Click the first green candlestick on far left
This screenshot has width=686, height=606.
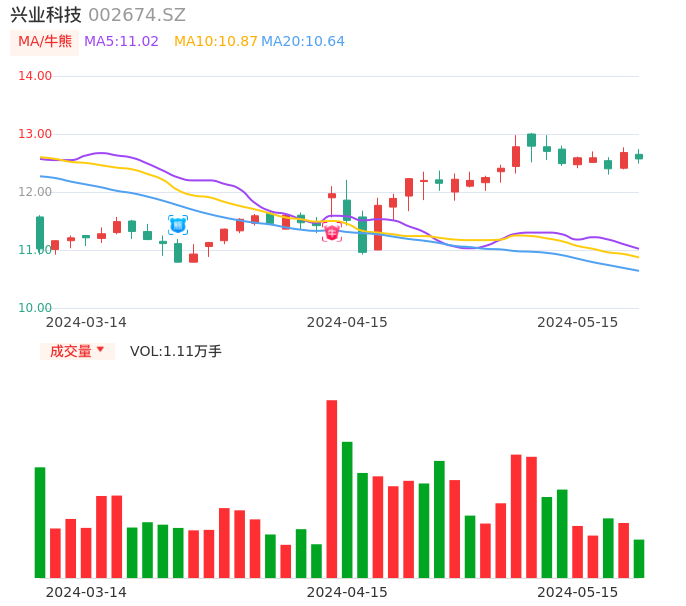click(x=40, y=233)
